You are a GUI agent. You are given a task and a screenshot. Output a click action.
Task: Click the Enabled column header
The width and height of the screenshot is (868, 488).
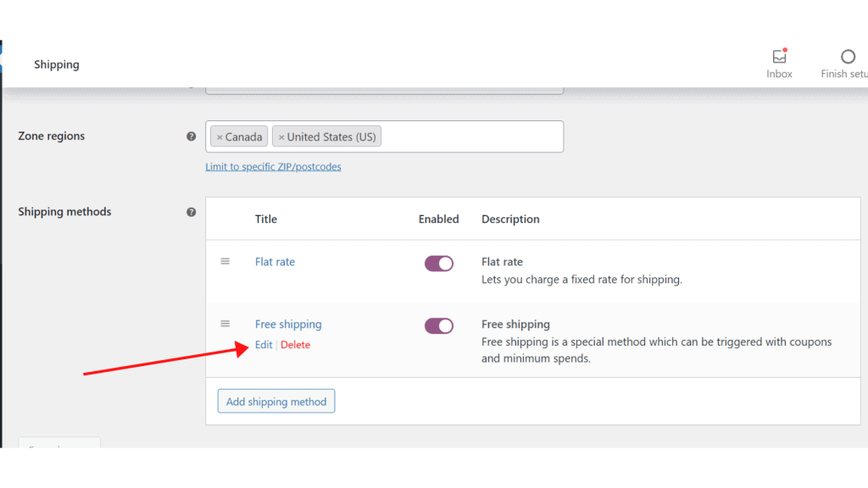point(438,219)
